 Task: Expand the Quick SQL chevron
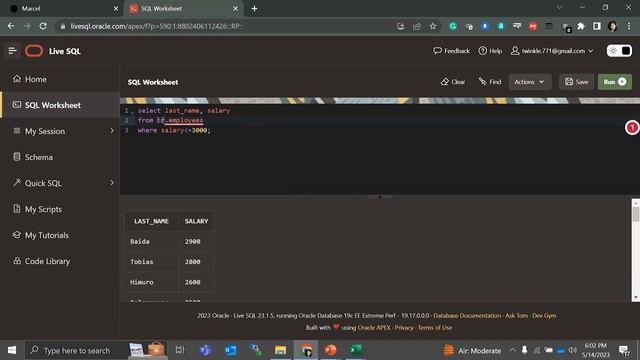112,182
